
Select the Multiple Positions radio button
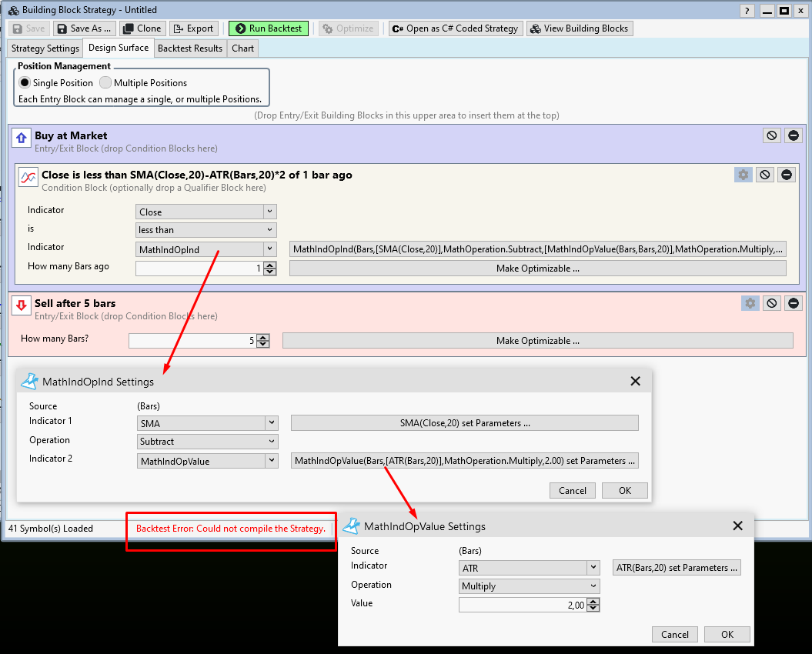coord(105,83)
